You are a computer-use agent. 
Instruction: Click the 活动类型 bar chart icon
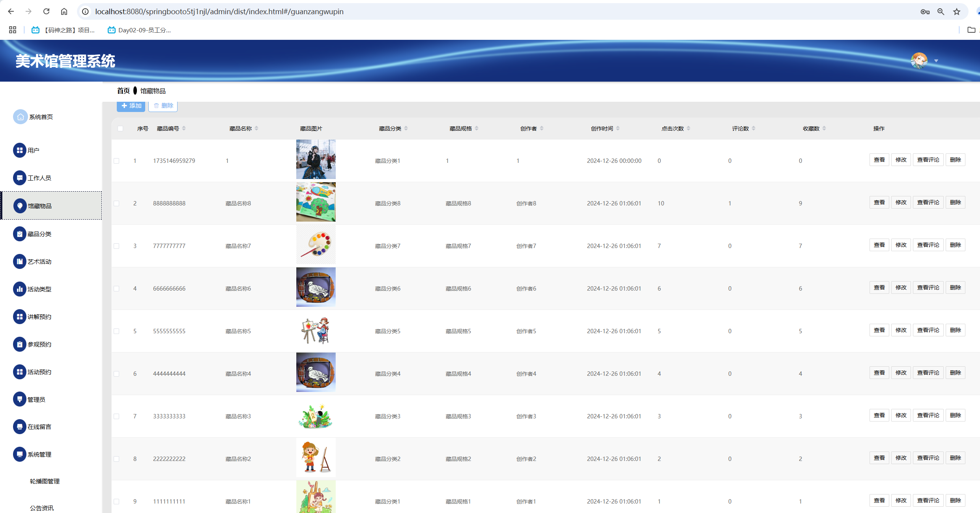(19, 289)
